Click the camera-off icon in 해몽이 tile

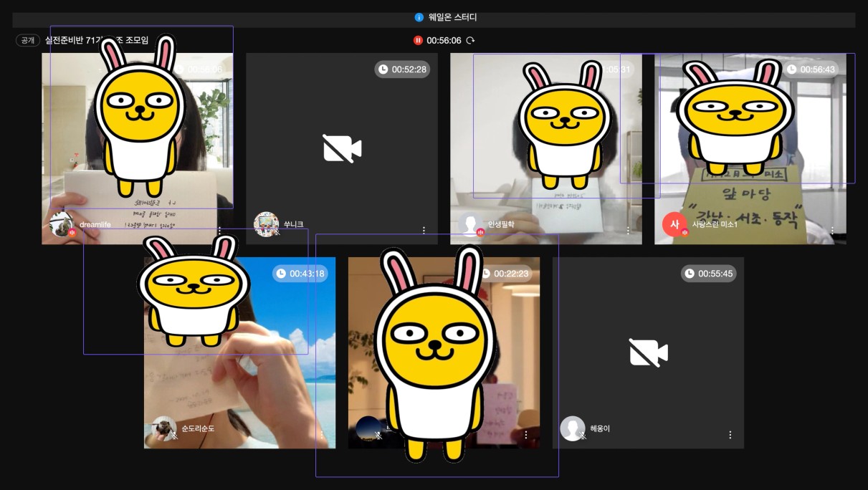point(649,353)
